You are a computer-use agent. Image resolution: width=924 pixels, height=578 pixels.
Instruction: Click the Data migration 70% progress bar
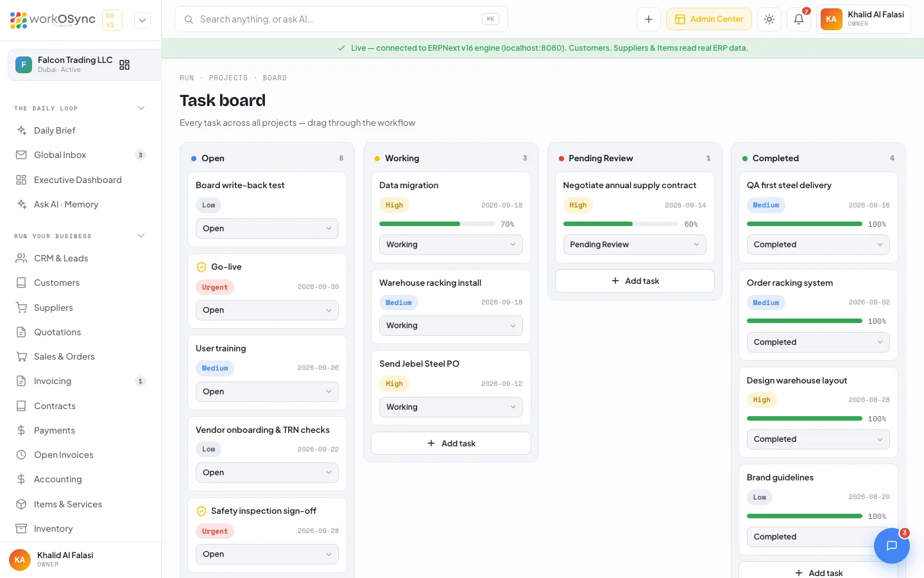(x=437, y=224)
